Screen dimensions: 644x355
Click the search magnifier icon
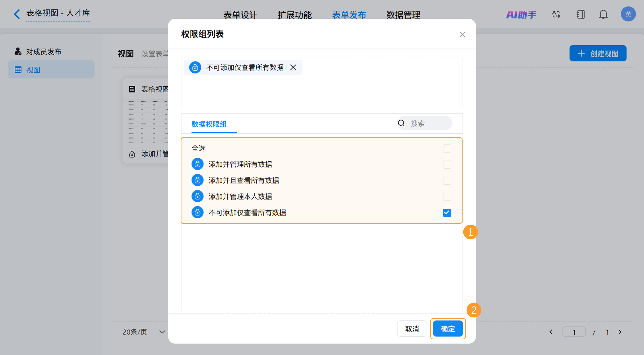401,123
